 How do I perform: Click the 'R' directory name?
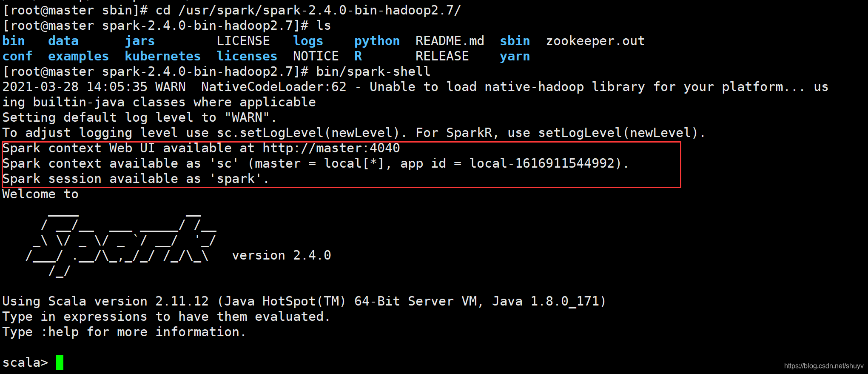point(358,56)
